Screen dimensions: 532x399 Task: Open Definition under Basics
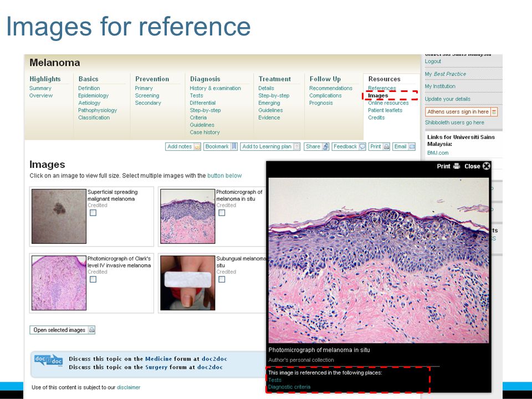pos(89,88)
